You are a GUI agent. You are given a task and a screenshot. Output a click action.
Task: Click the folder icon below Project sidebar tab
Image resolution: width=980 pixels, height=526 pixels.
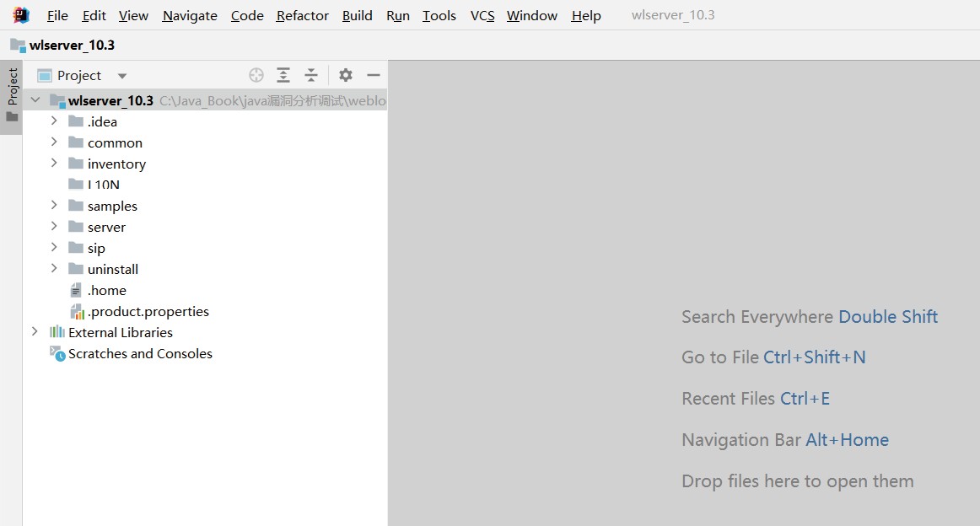[12, 117]
